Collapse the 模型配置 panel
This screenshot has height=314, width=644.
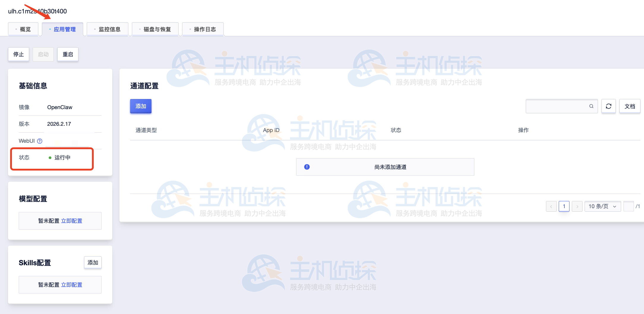click(33, 199)
